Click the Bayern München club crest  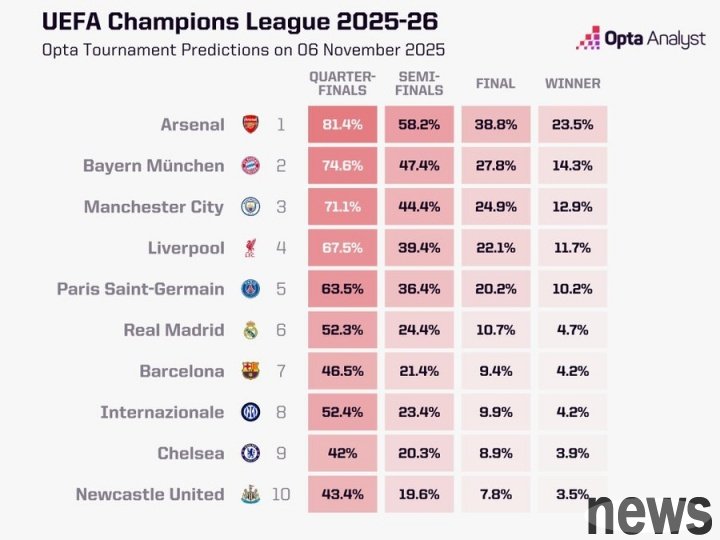(250, 166)
